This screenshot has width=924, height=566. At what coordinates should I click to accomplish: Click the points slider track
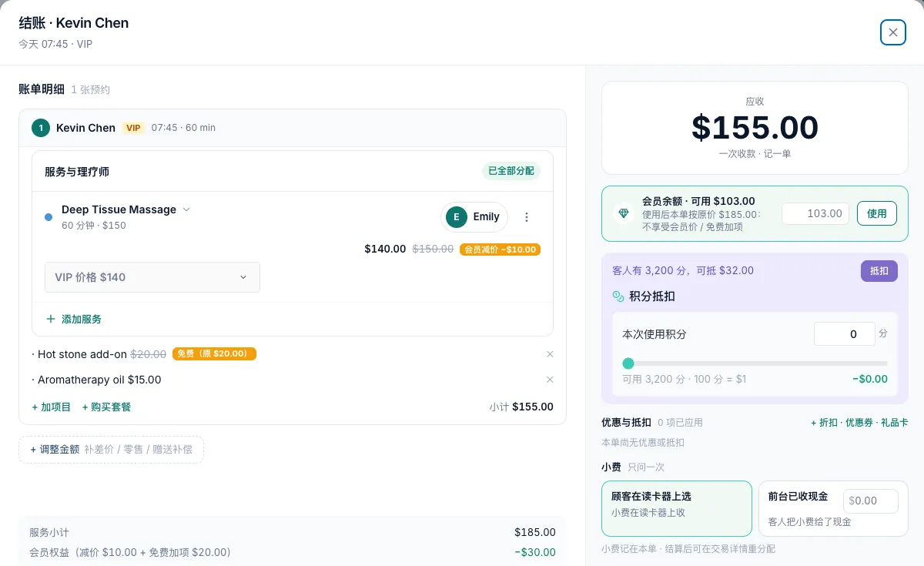(x=755, y=363)
